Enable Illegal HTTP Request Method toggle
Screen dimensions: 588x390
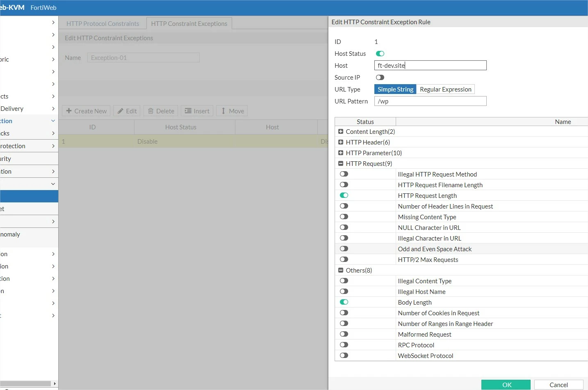pyautogui.click(x=344, y=174)
